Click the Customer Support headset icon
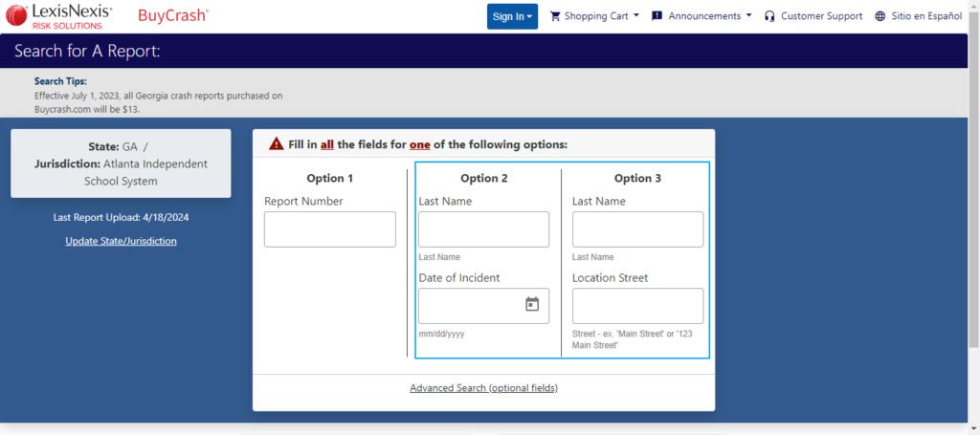Image resolution: width=980 pixels, height=435 pixels. point(769,16)
